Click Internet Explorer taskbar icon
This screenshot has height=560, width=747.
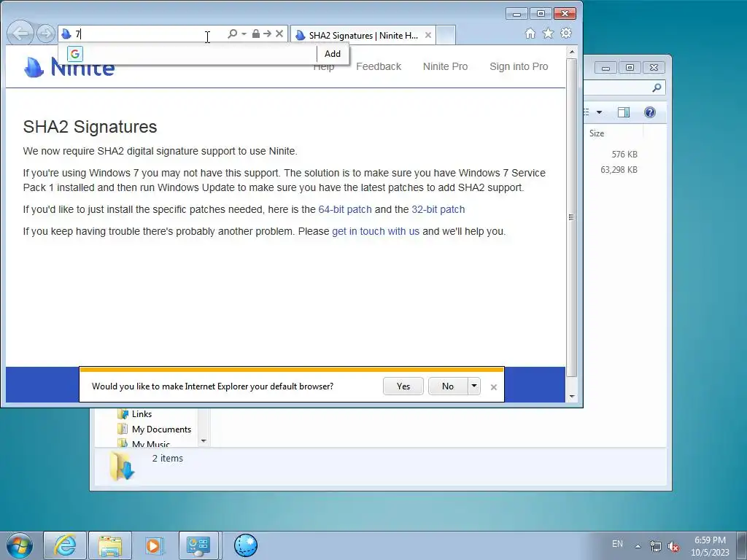click(65, 545)
